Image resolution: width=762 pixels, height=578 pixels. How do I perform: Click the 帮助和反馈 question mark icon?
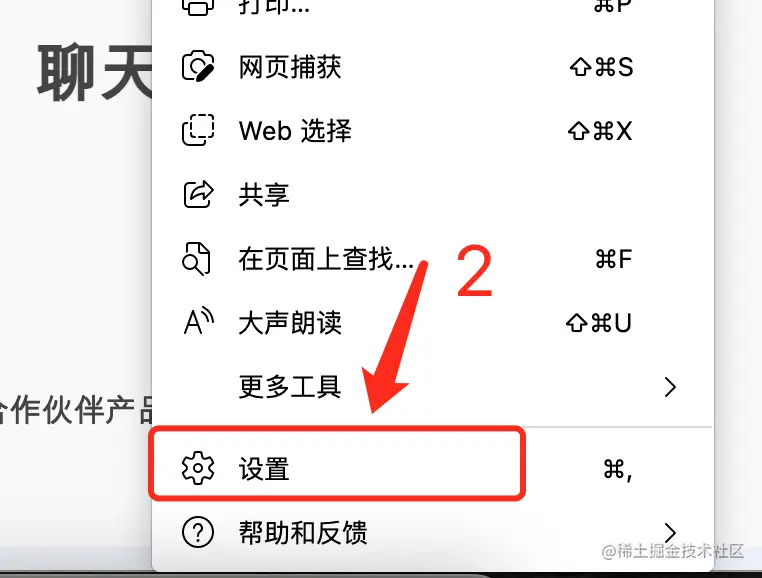point(198,532)
